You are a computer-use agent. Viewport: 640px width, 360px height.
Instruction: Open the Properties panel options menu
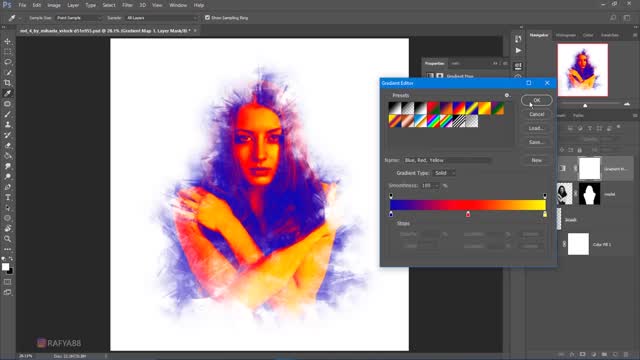point(505,64)
